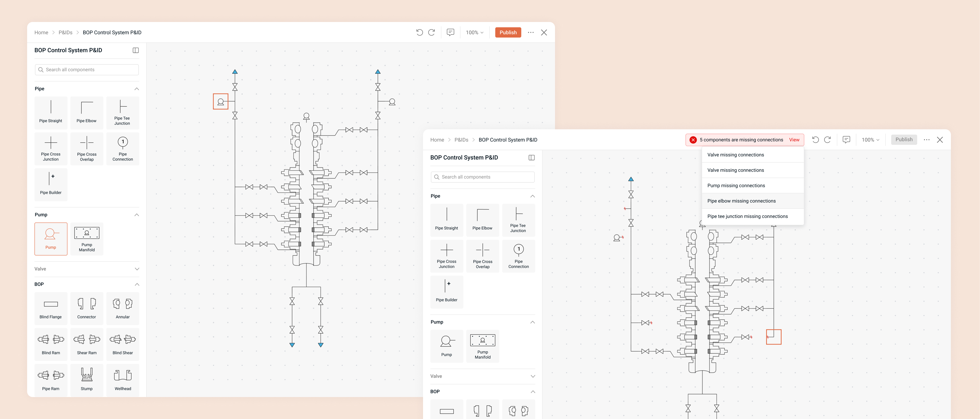Image resolution: width=980 pixels, height=419 pixels.
Task: Select Pipe Tee Junction in right window
Action: pyautogui.click(x=519, y=220)
